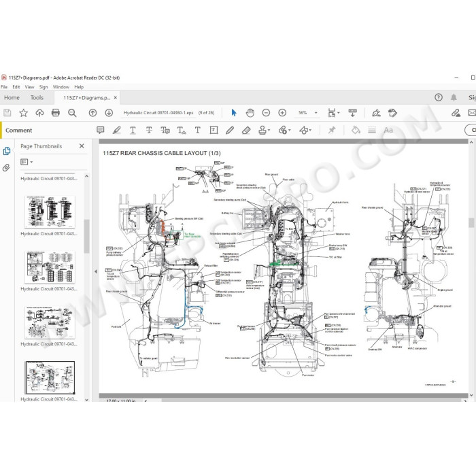This screenshot has width=476, height=476.
Task: Select the replace text tool
Action: click(x=165, y=131)
